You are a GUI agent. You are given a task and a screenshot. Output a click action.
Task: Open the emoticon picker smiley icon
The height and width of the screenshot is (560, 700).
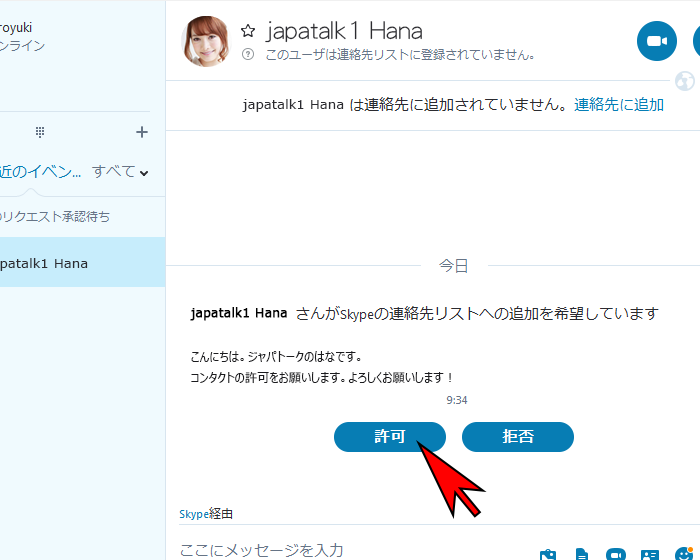683,554
